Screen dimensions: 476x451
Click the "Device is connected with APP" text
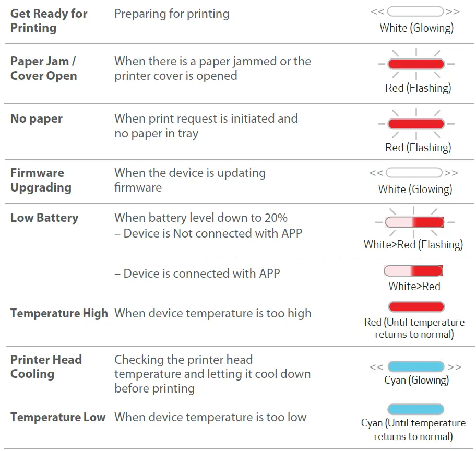pos(197,274)
